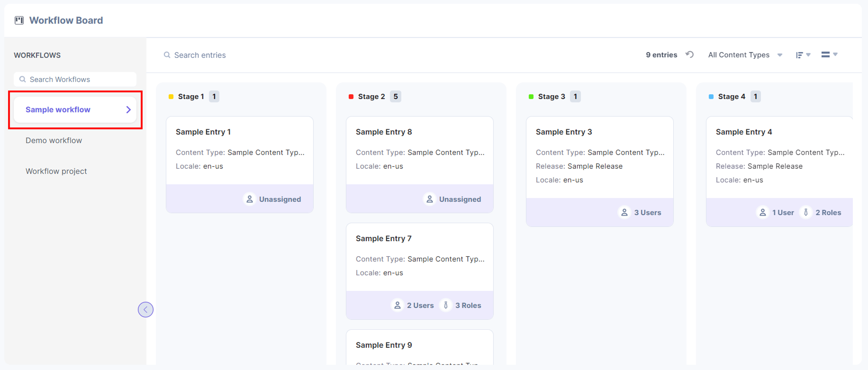
Task: Open the Sample Entry 3 card
Action: coord(599,172)
